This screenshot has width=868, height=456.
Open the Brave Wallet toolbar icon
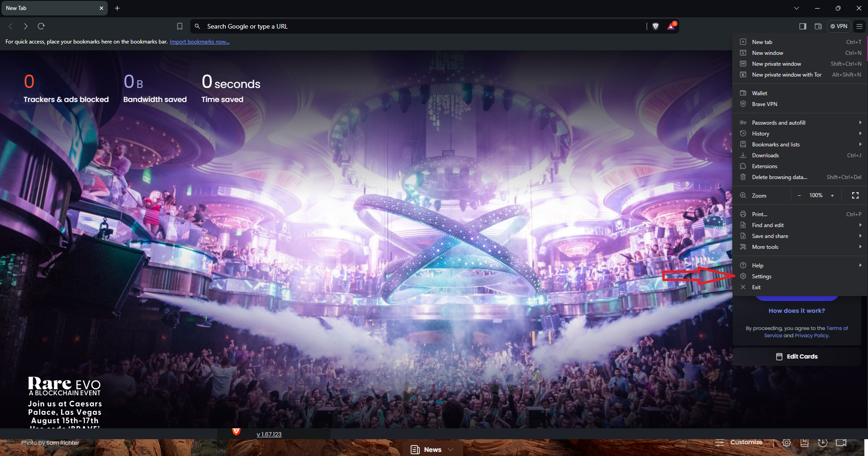818,26
